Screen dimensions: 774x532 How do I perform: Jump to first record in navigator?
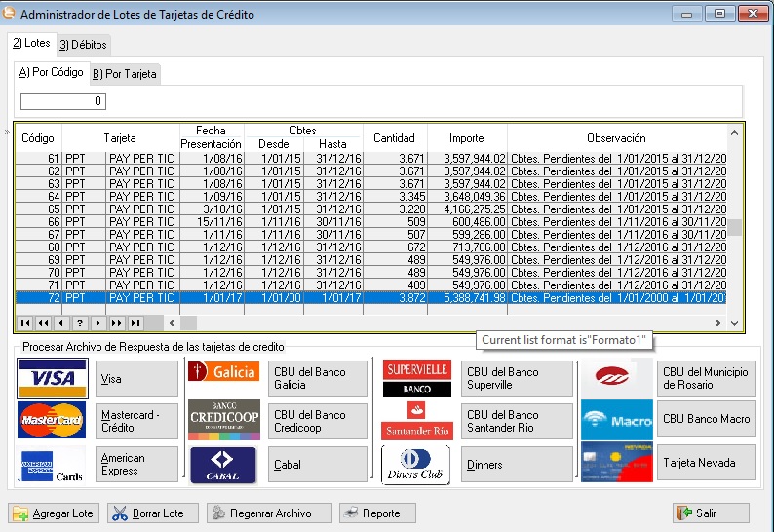coord(24,323)
